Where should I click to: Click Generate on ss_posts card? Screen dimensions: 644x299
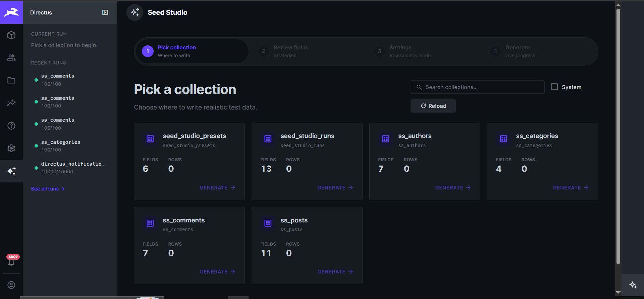click(x=335, y=272)
